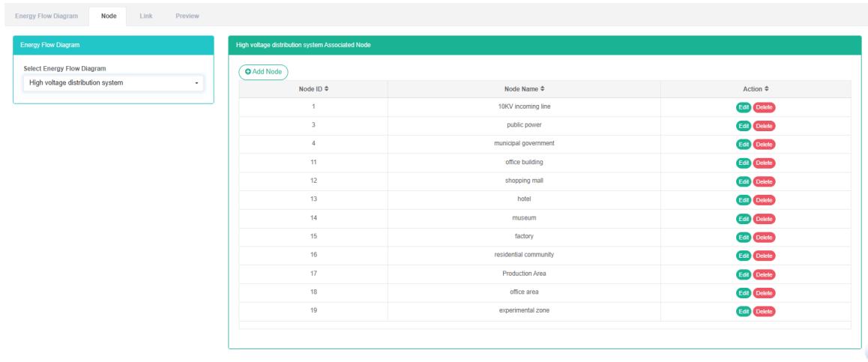
Task: Switch to the Link tab
Action: 146,16
